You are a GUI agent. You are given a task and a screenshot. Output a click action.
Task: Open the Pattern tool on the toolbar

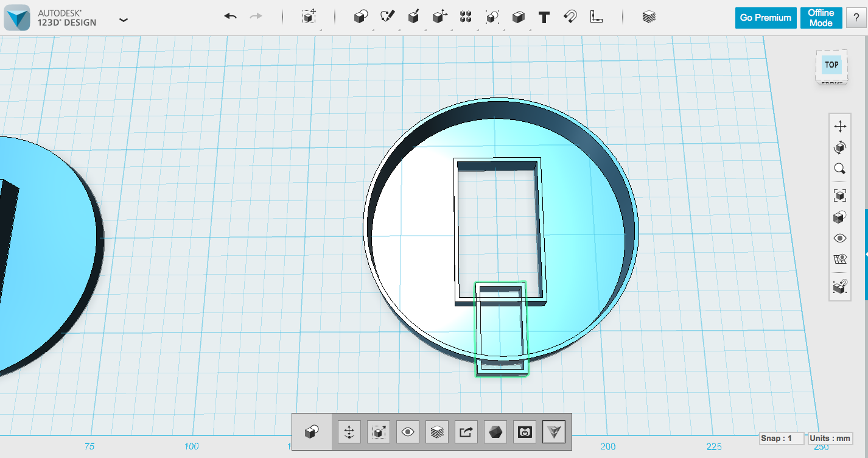[465, 16]
